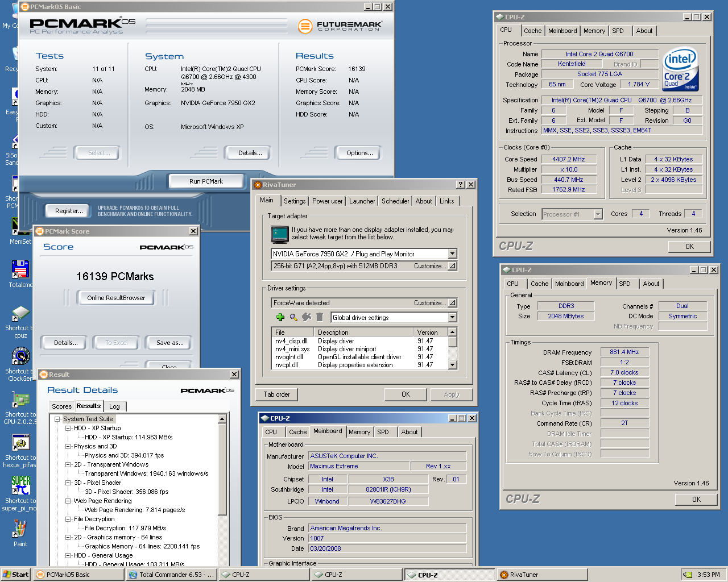Collapse the System Test Suite tree node
Viewport: 728px width, 582px height.
click(57, 419)
